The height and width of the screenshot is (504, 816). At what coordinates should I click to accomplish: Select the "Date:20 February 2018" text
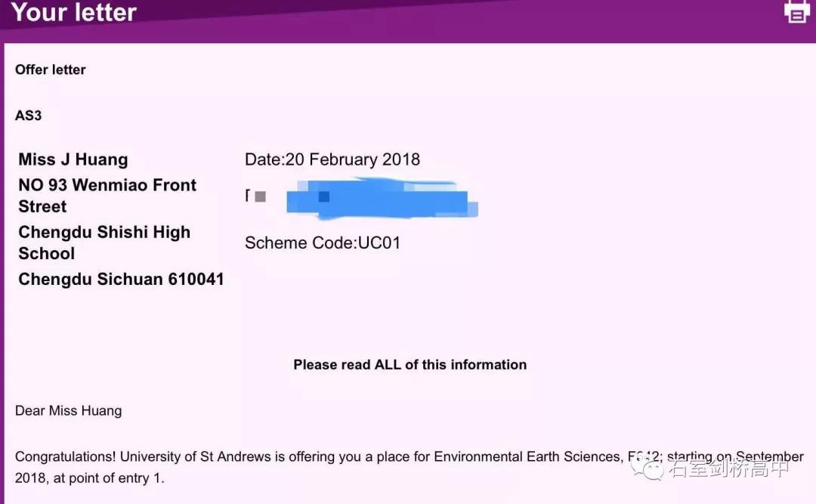point(332,159)
